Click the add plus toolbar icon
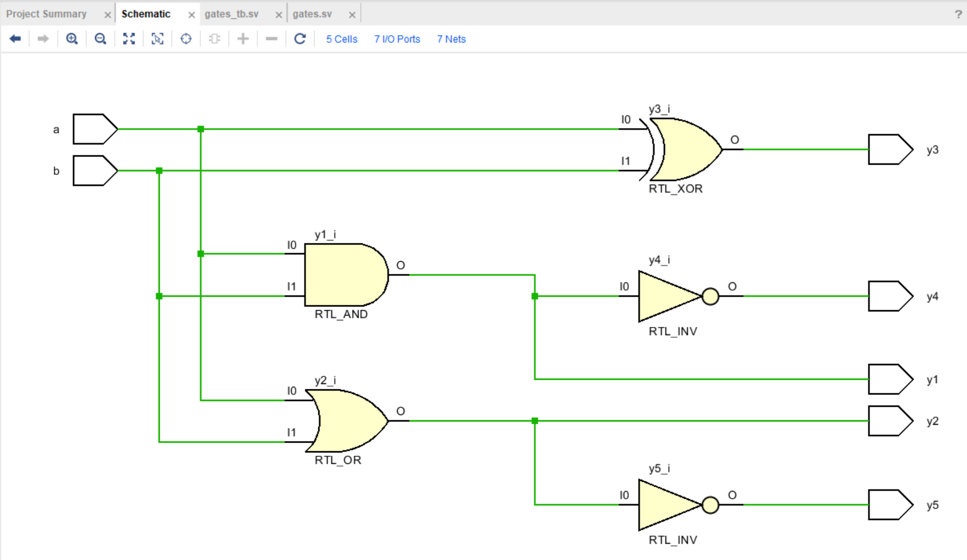The image size is (967, 560). (x=243, y=39)
